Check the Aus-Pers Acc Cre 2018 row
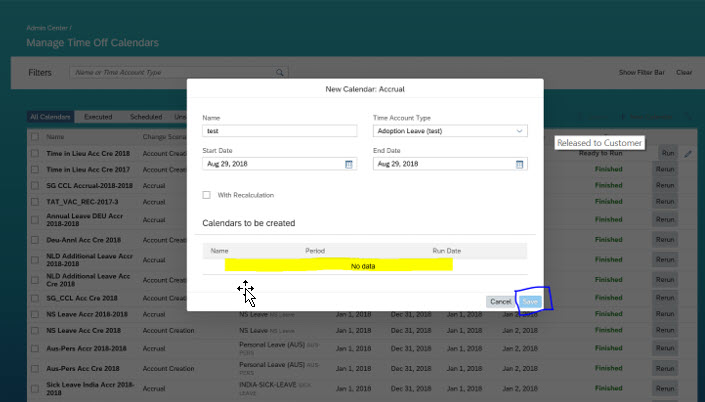 click(x=35, y=368)
